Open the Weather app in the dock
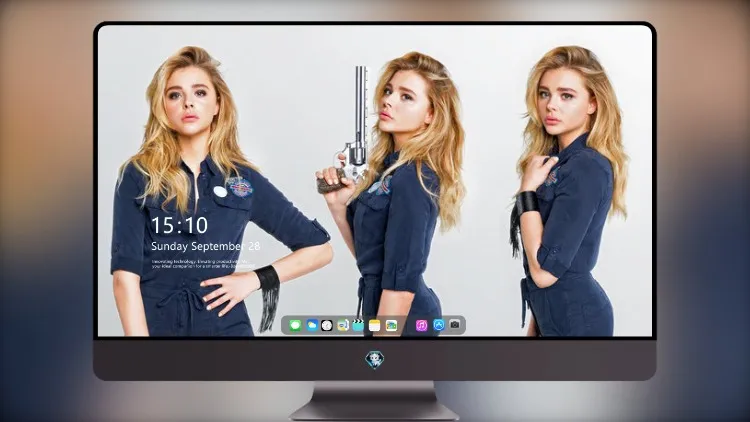This screenshot has width=750, height=422. (311, 326)
